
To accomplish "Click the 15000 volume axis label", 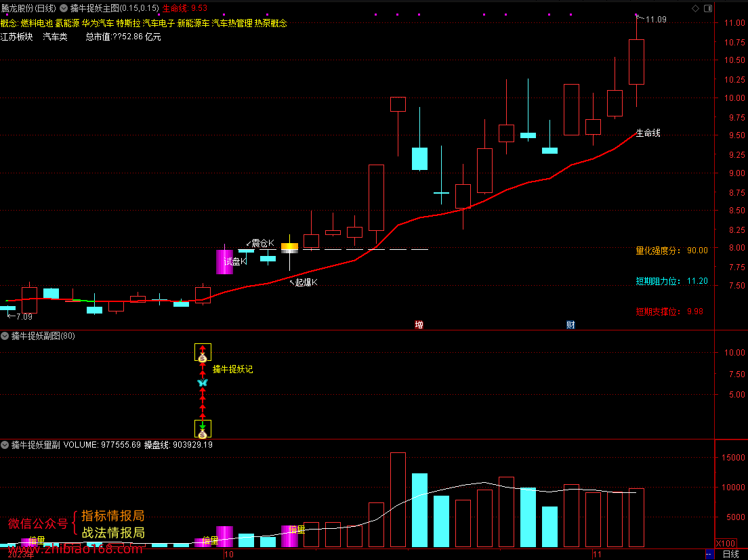I will (734, 458).
